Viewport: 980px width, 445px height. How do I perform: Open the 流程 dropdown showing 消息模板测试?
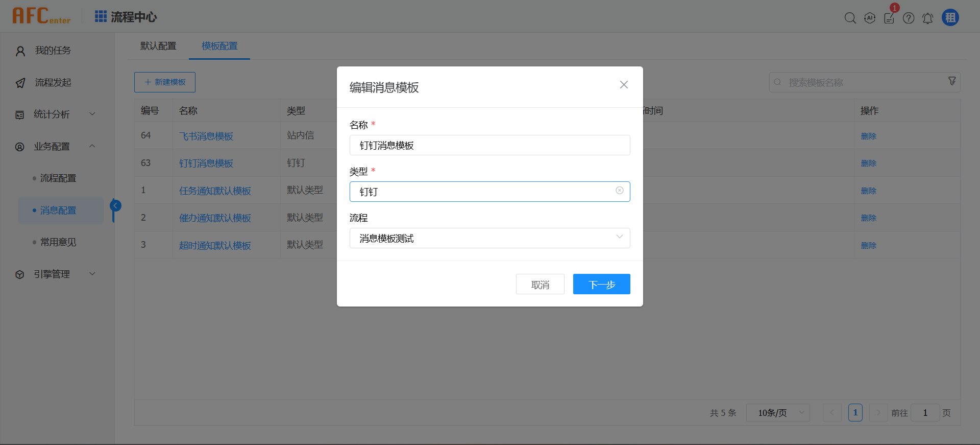(490, 238)
